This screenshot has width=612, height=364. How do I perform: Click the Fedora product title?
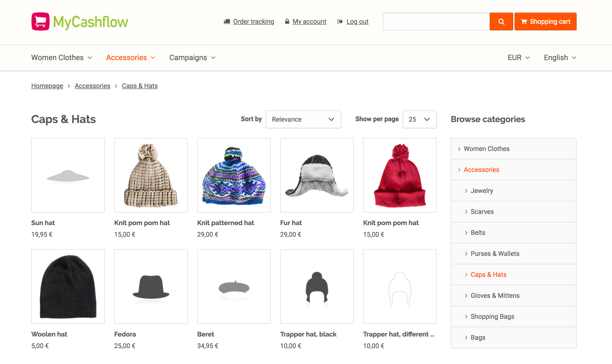(x=125, y=334)
